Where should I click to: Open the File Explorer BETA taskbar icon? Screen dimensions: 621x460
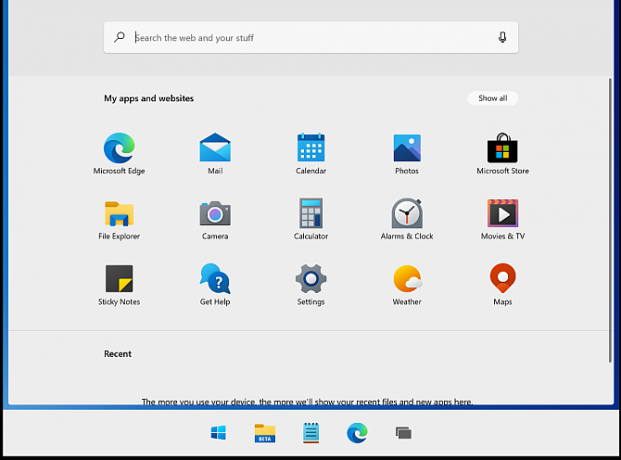tap(265, 433)
